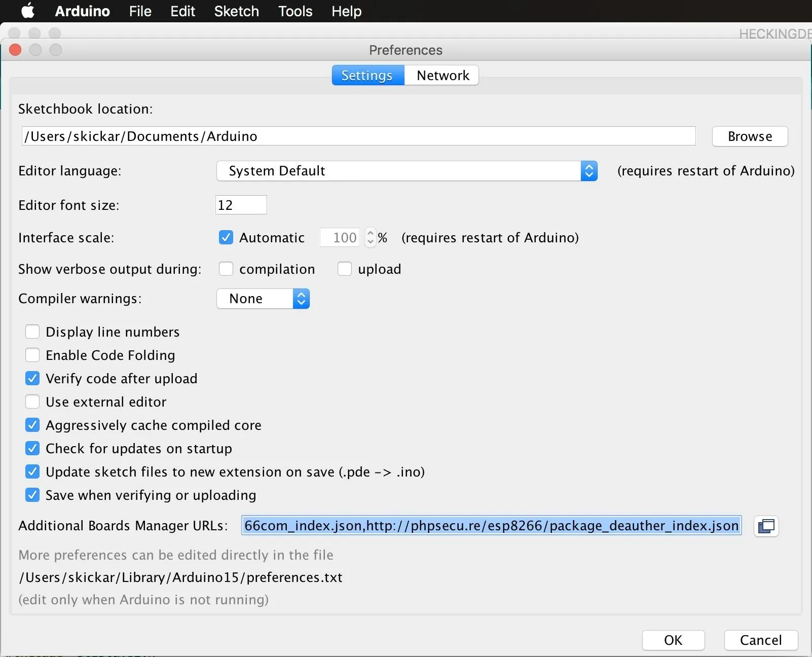
Task: Toggle the Automatic interface scale checkbox
Action: [x=226, y=237]
